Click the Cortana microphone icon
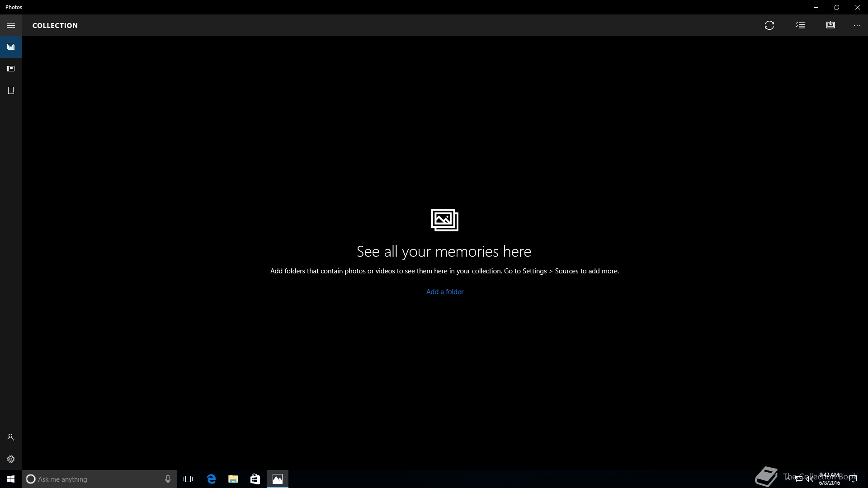The width and height of the screenshot is (868, 488). (168, 479)
